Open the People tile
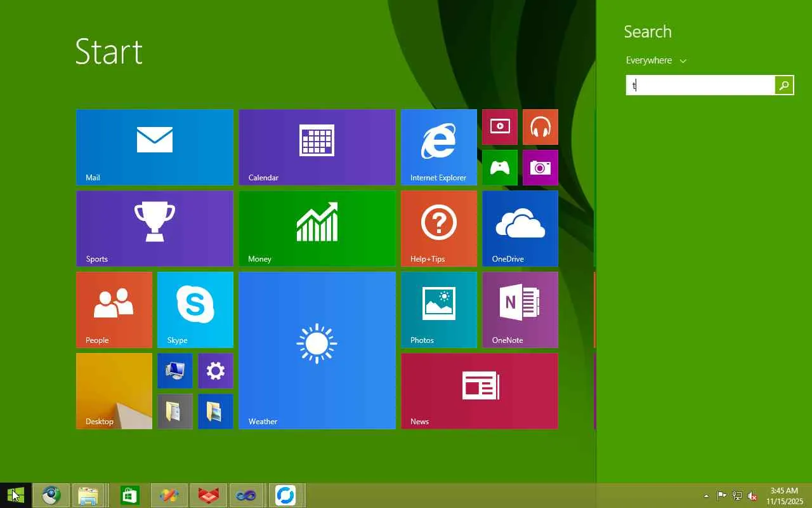This screenshot has width=812, height=508. pyautogui.click(x=114, y=310)
